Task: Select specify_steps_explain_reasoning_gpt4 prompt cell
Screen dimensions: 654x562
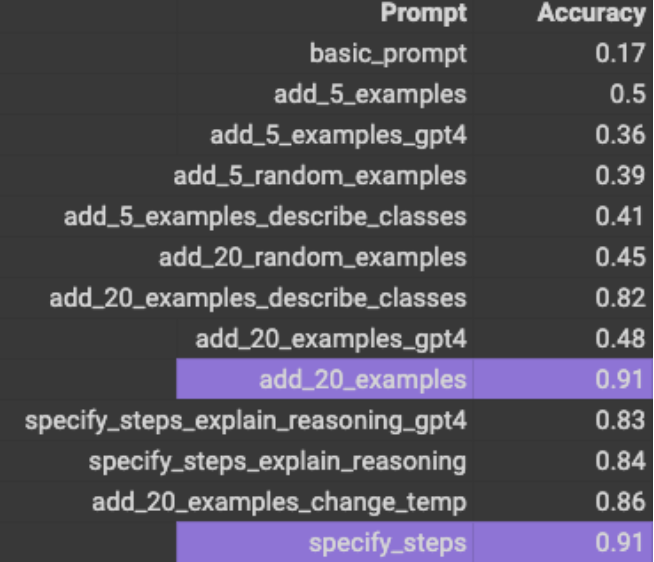Action: (246, 421)
